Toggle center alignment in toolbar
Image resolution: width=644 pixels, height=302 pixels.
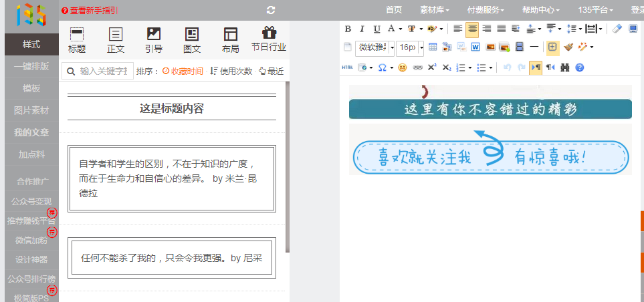[x=472, y=29]
